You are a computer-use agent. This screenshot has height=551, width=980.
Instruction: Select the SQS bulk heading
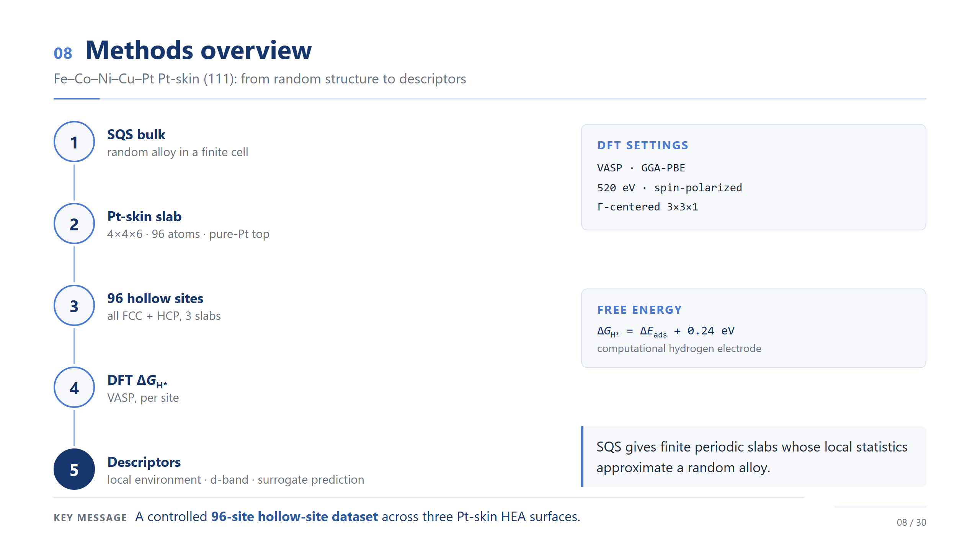point(136,135)
